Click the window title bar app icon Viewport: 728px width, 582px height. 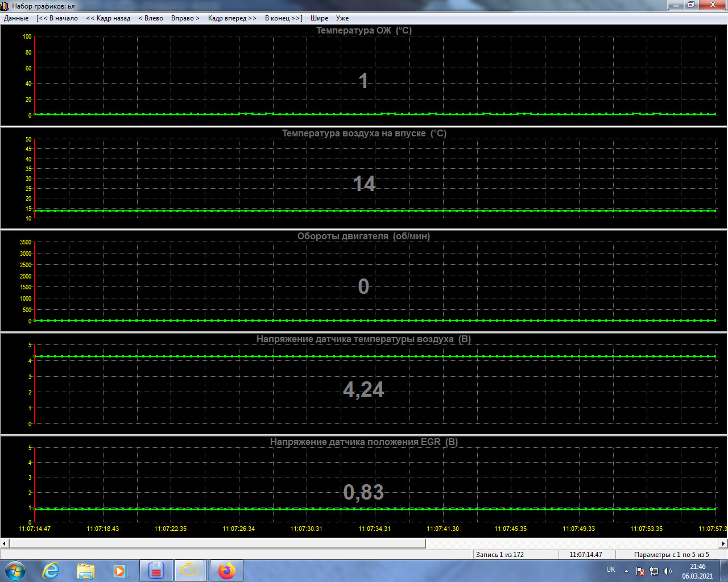(5, 6)
